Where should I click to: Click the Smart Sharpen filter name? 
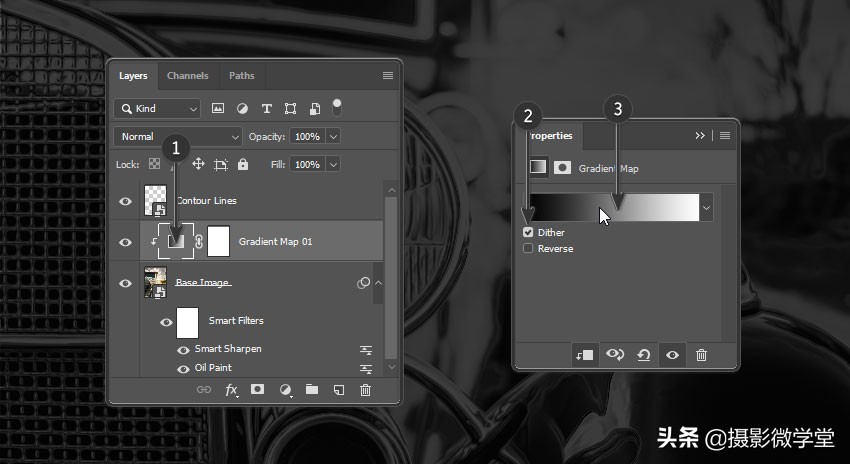click(228, 349)
